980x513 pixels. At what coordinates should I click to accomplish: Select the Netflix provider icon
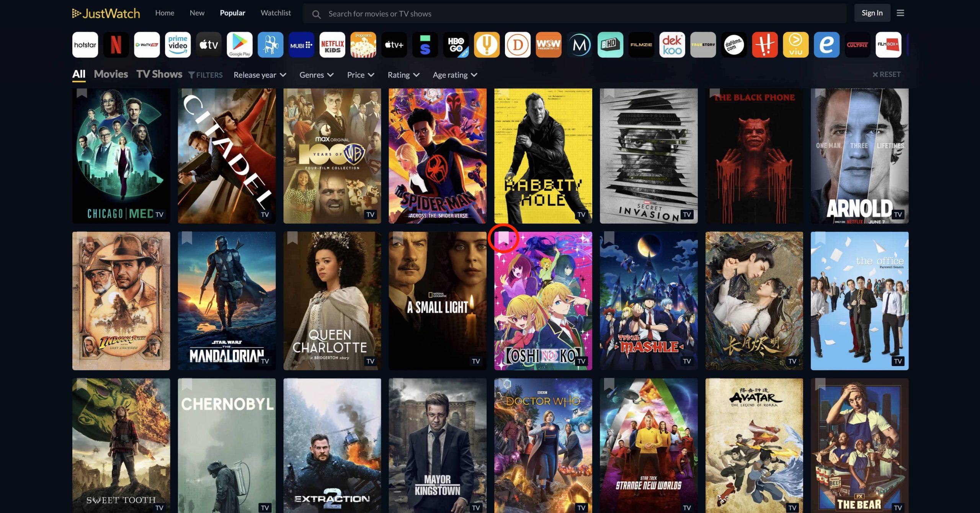(x=116, y=45)
